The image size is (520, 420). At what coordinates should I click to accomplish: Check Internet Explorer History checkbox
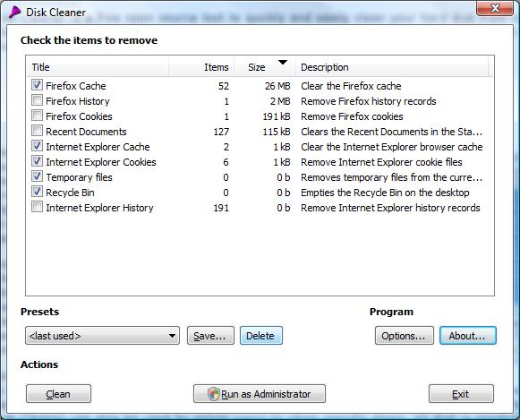click(x=37, y=207)
